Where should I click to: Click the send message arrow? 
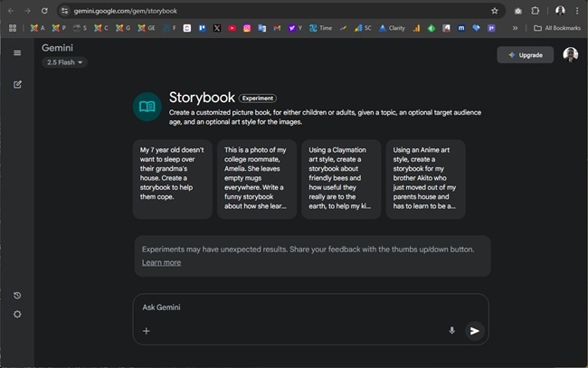click(475, 331)
